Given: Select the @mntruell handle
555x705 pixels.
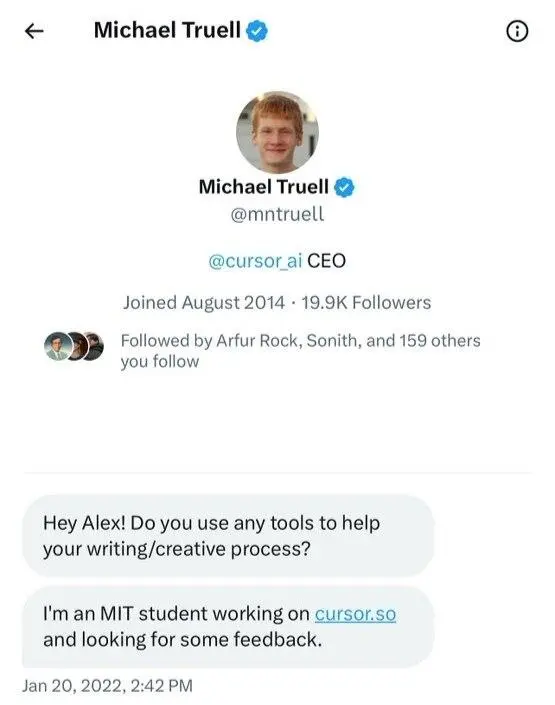Looking at the screenshot, I should click(277, 214).
